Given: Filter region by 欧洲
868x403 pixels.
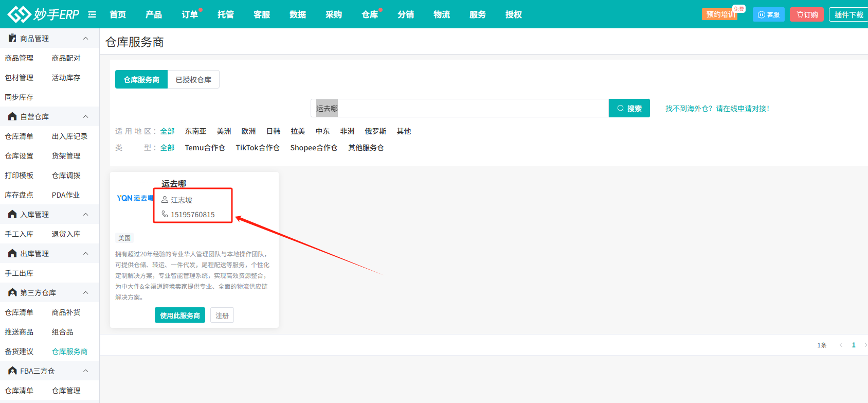Looking at the screenshot, I should [248, 131].
